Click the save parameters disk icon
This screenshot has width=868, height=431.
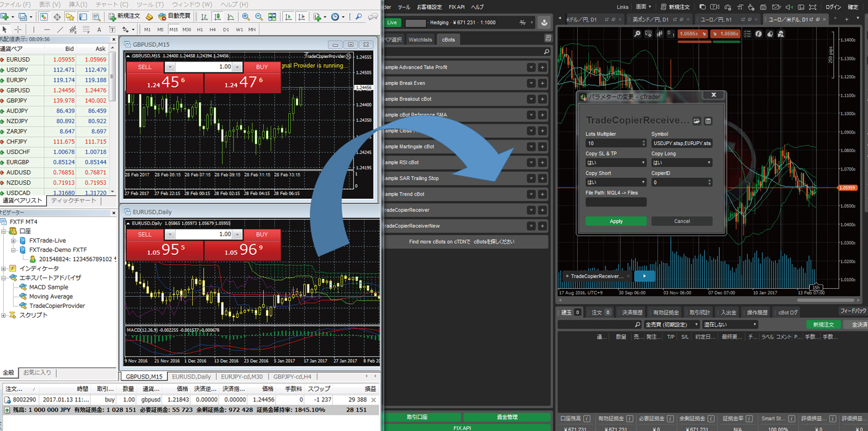click(708, 121)
